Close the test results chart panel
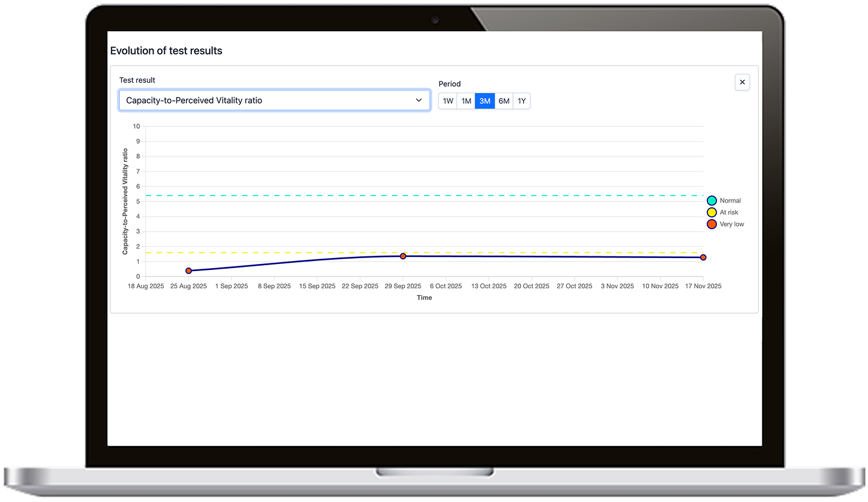This screenshot has height=502, width=868. [x=742, y=82]
